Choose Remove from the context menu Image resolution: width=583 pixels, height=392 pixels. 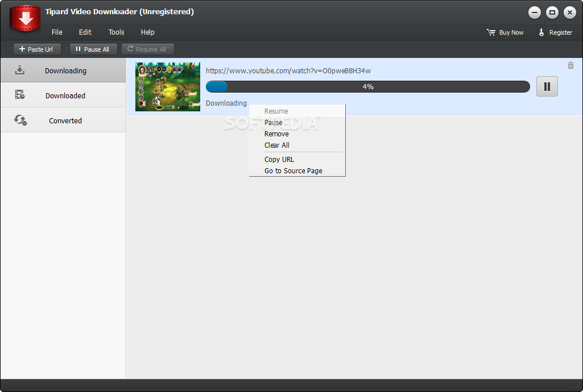coord(297,134)
